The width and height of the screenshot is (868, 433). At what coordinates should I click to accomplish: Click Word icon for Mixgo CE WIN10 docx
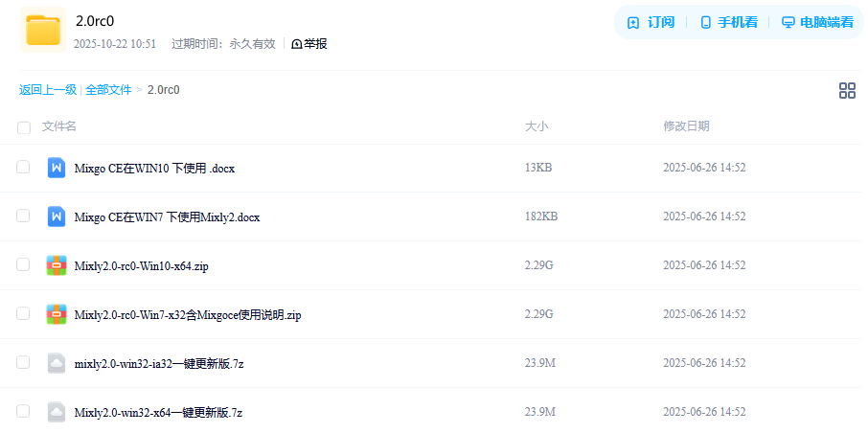click(x=57, y=168)
